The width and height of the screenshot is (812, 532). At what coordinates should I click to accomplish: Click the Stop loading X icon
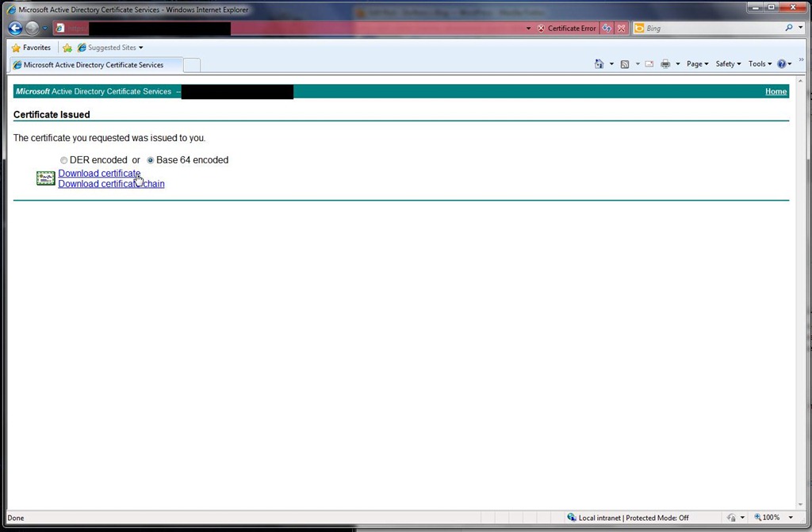click(x=622, y=29)
